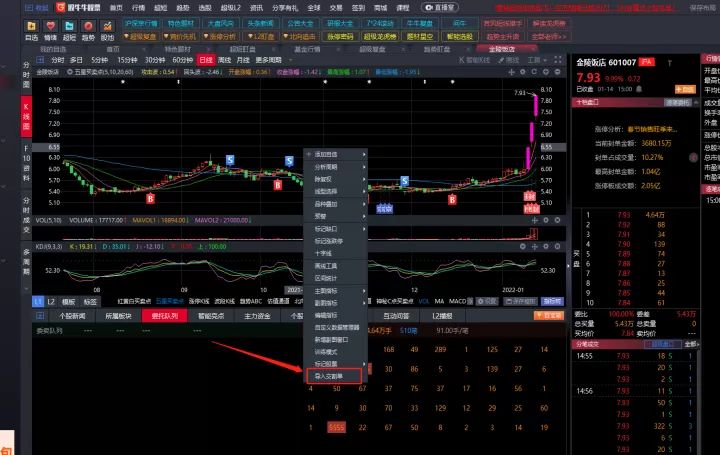Click the panel grid icon beside 个股新闻

40,315
